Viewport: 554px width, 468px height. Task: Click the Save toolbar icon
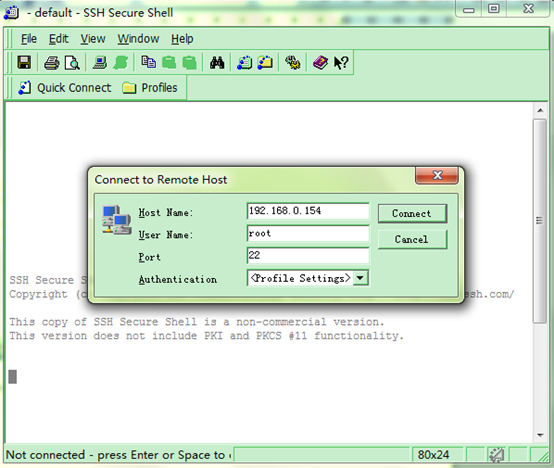pos(24,63)
